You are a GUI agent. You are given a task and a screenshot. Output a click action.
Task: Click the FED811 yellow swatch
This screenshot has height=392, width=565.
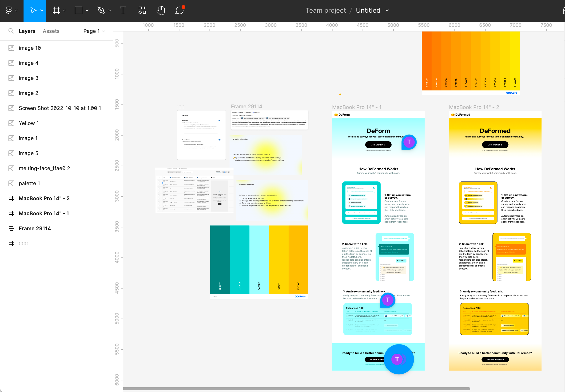[x=279, y=260]
